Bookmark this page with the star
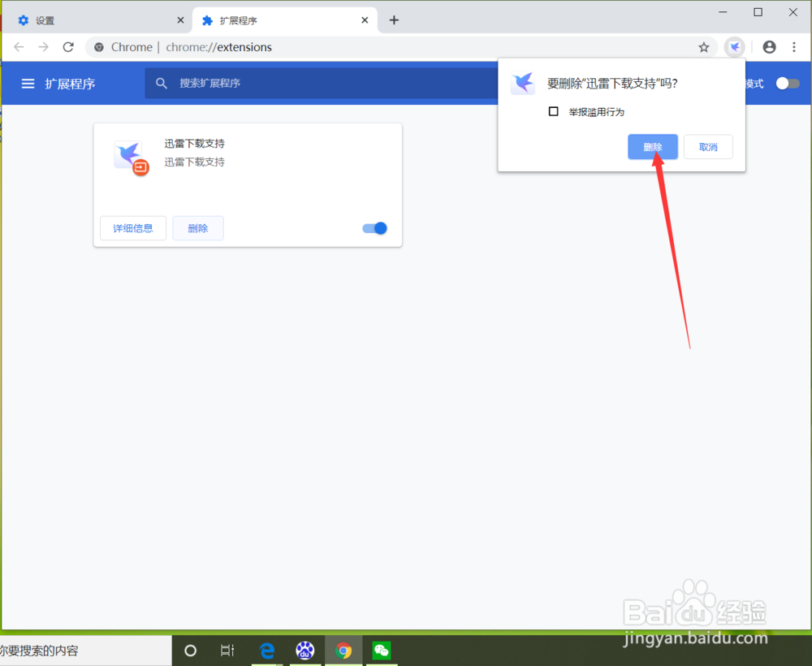The image size is (812, 666). (703, 47)
